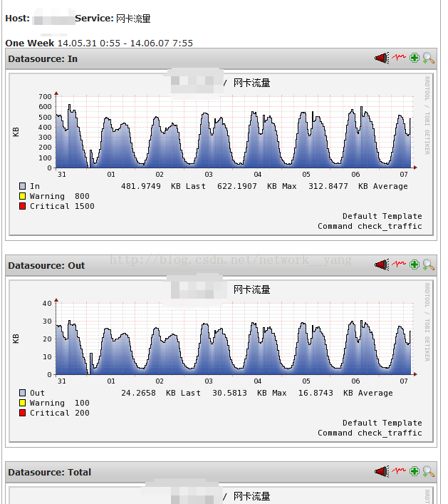
Task: Click the magnifier zoom icon in Datasource: Total header
Action: pyautogui.click(x=428, y=471)
